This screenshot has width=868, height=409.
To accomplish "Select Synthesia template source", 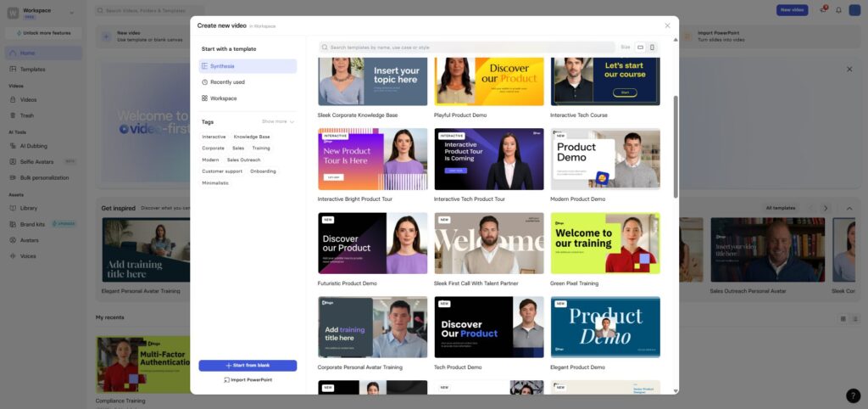I will pyautogui.click(x=248, y=66).
